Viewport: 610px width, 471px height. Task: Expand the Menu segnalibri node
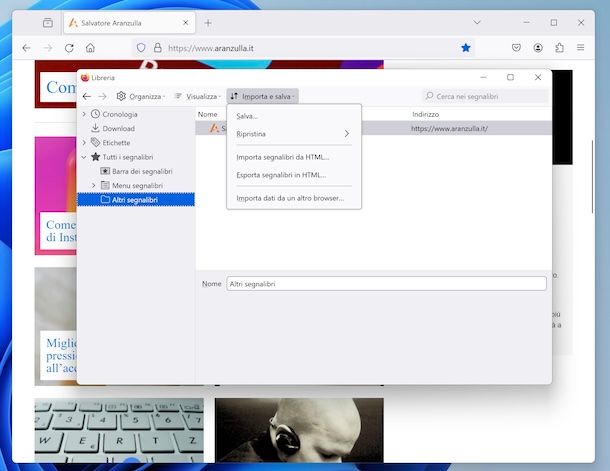93,186
